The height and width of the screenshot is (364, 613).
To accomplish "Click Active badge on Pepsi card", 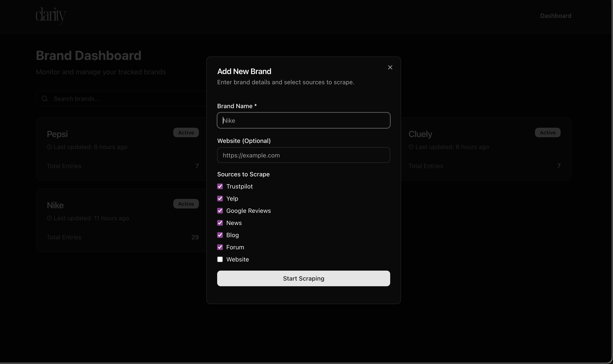I will pos(186,132).
